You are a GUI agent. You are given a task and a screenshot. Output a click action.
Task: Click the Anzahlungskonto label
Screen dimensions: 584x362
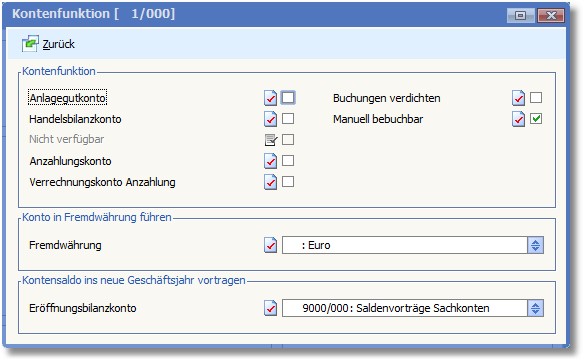point(70,161)
